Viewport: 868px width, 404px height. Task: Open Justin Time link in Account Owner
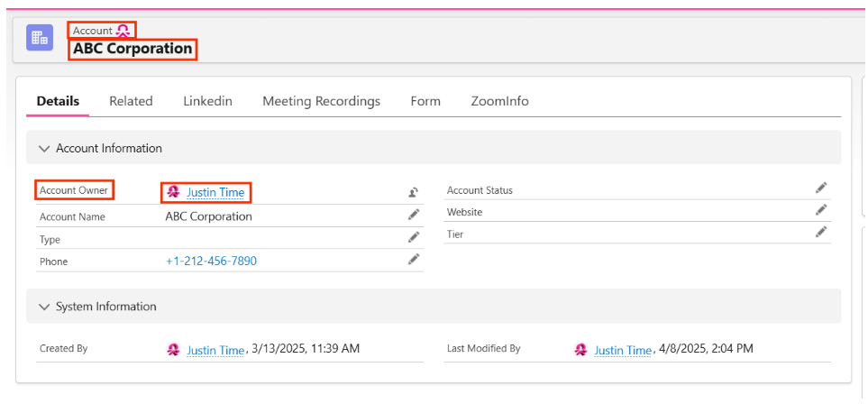(215, 192)
